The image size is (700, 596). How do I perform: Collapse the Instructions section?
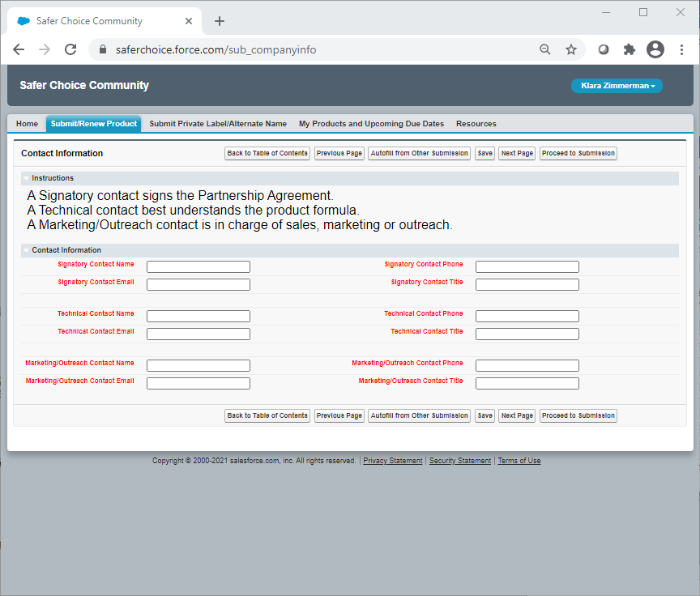click(x=26, y=178)
